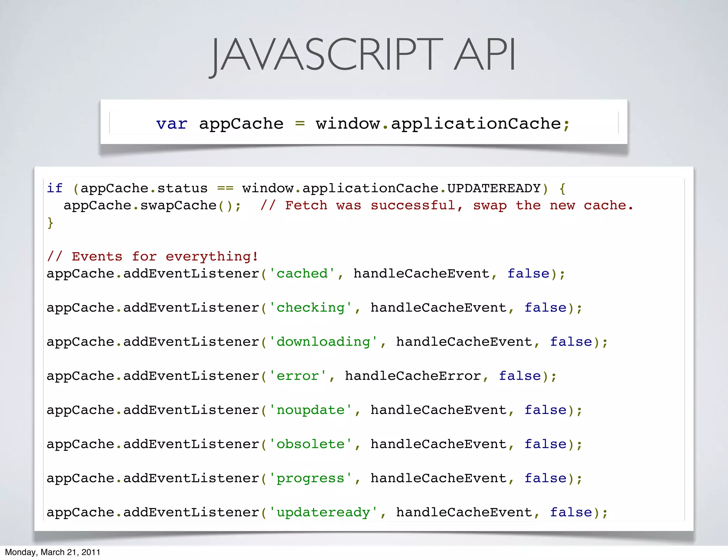Click the 'cached' green string literal

(x=302, y=274)
